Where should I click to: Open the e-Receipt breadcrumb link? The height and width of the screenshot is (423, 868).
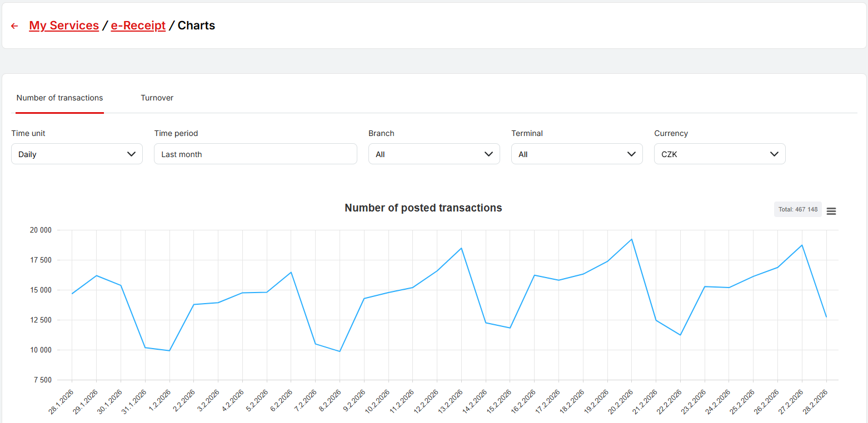click(x=138, y=26)
